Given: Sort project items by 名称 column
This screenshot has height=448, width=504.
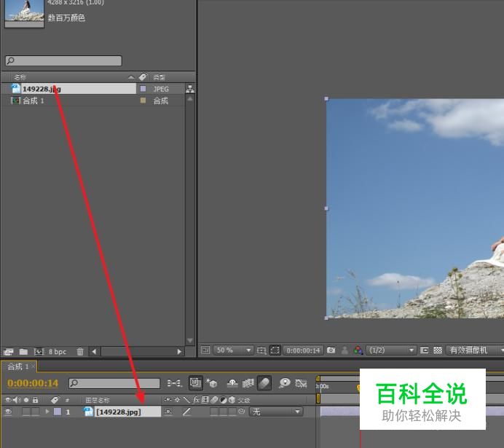Looking at the screenshot, I should pyautogui.click(x=20, y=77).
